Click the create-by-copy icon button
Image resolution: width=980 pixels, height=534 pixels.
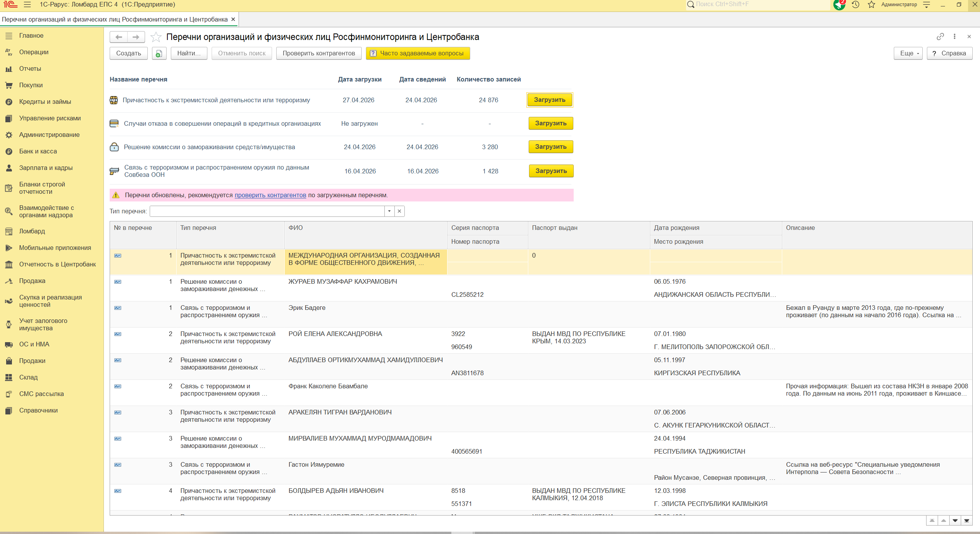(159, 53)
